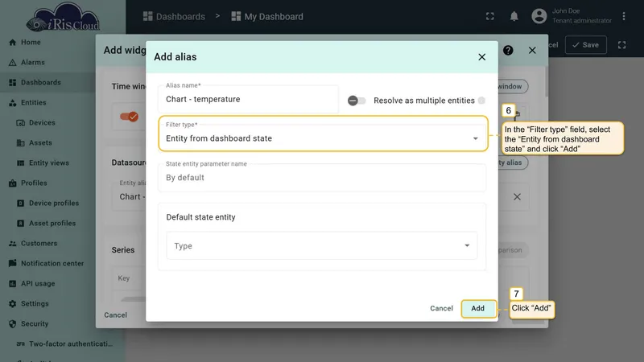Click the Entities icon in sidebar
644x362 pixels.
(x=13, y=103)
